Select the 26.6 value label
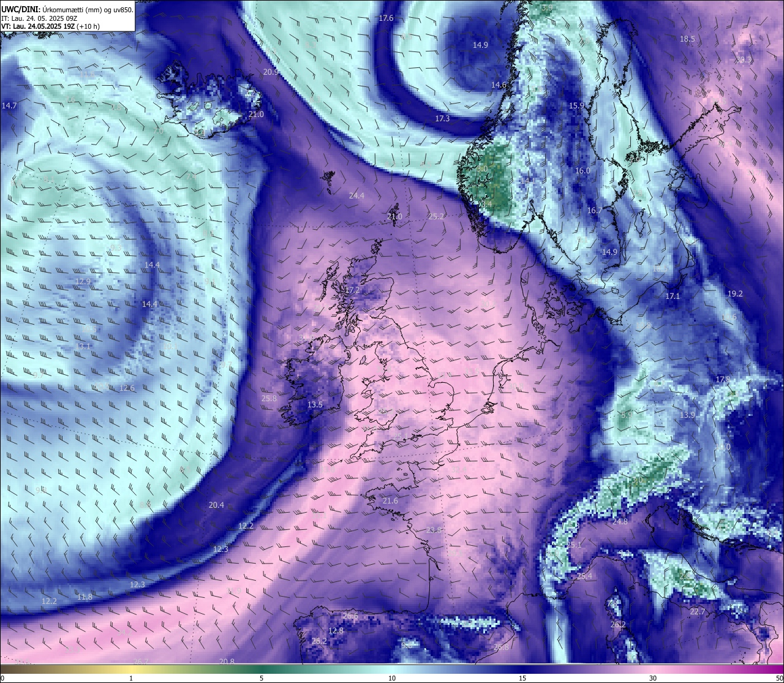This screenshot has height=683, width=784. 350,616
